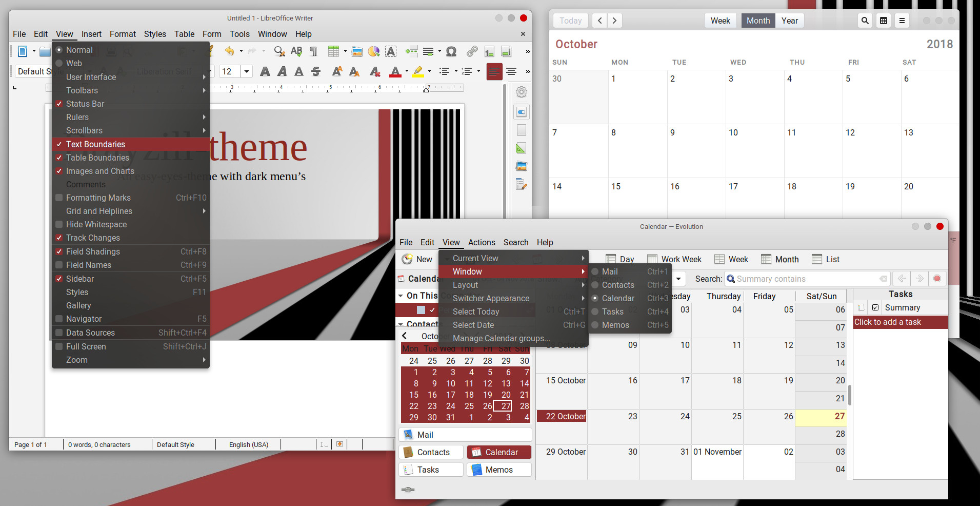This screenshot has height=506, width=980.
Task: Go to next month arrow in GNOME Calendar
Action: [x=614, y=21]
